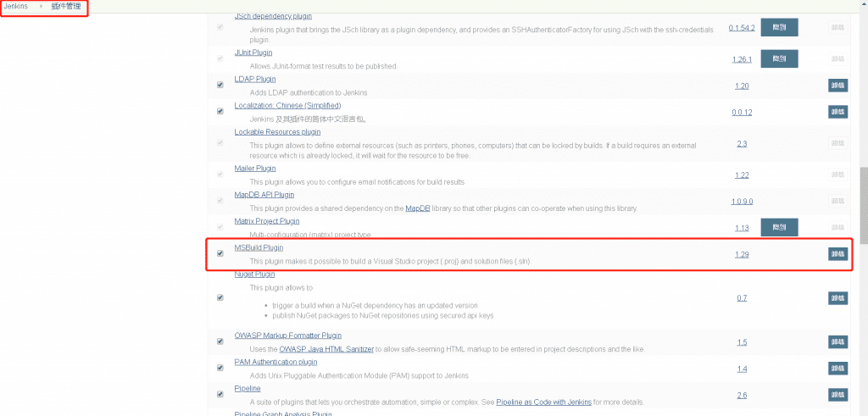Downgrade the JUnit Plugin
This screenshot has width=868, height=416.
779,58
